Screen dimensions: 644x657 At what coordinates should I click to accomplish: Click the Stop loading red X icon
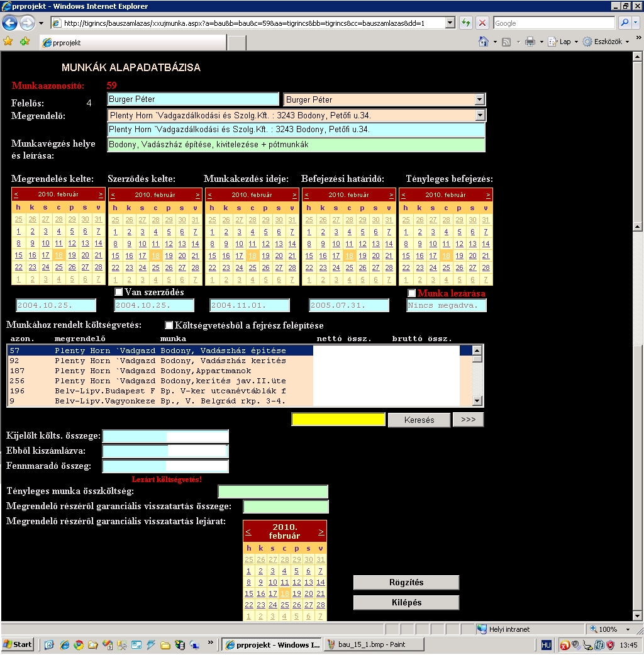click(x=482, y=23)
